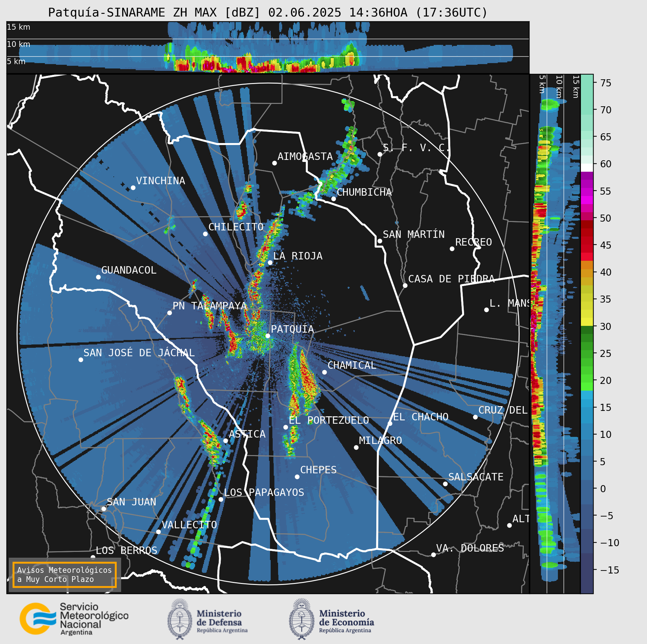Click the SAN JOSÉ DE JÁCHAL marker

[81, 360]
